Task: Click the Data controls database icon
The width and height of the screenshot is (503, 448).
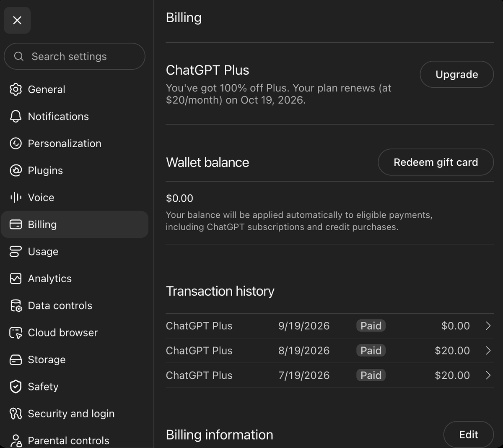Action: tap(16, 305)
